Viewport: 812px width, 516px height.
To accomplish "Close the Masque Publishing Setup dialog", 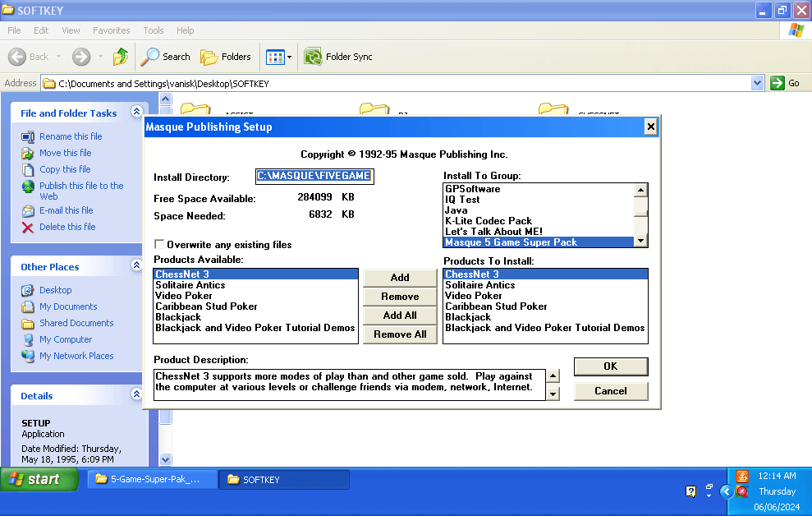I will coord(650,127).
